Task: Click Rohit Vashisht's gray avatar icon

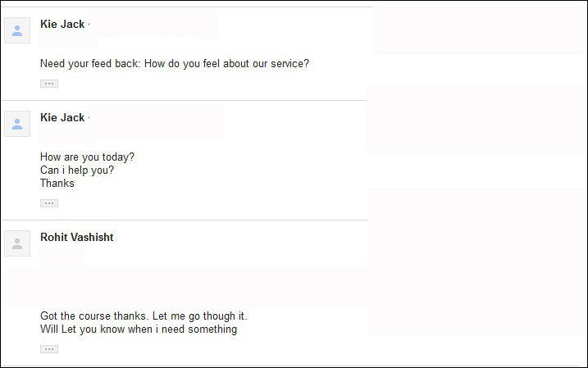Action: [17, 243]
